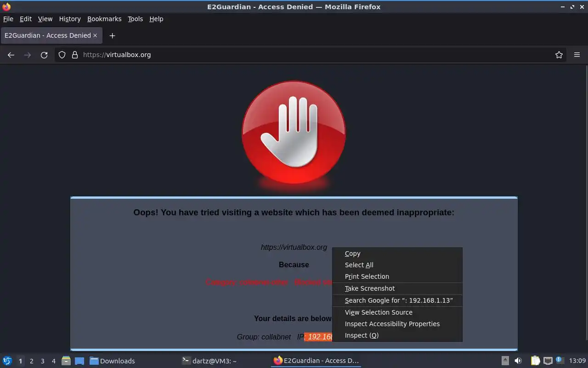Click the 'Because' heading text
This screenshot has height=368, width=588.
click(294, 264)
